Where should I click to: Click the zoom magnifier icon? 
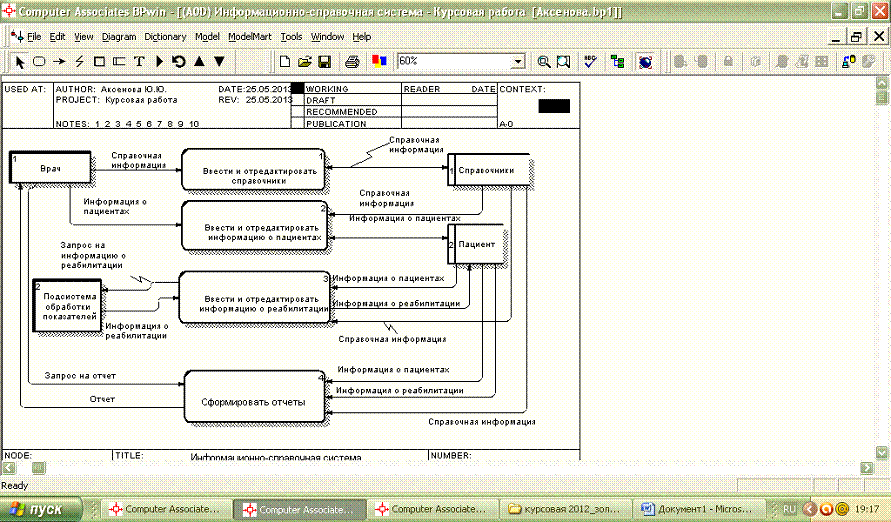(x=545, y=61)
